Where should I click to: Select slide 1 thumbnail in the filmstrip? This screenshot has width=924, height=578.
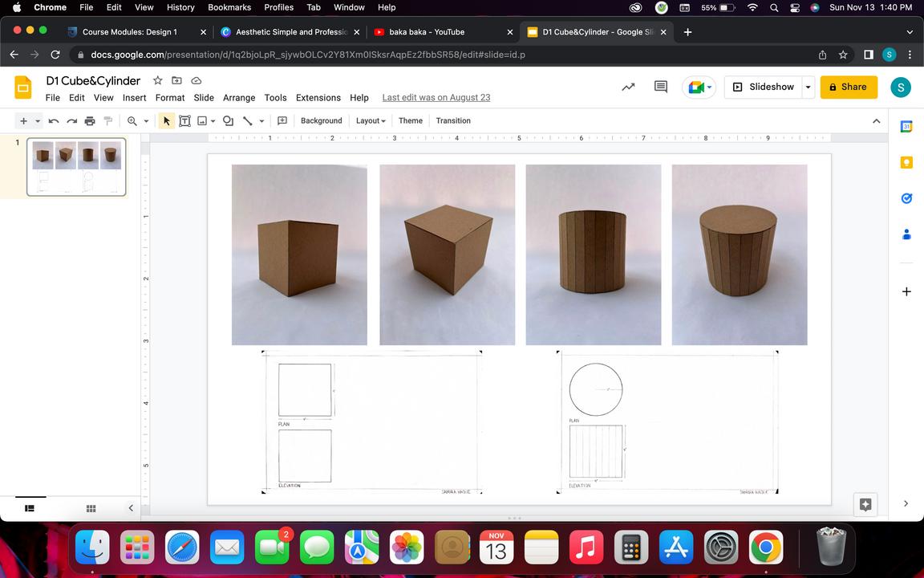tap(76, 167)
